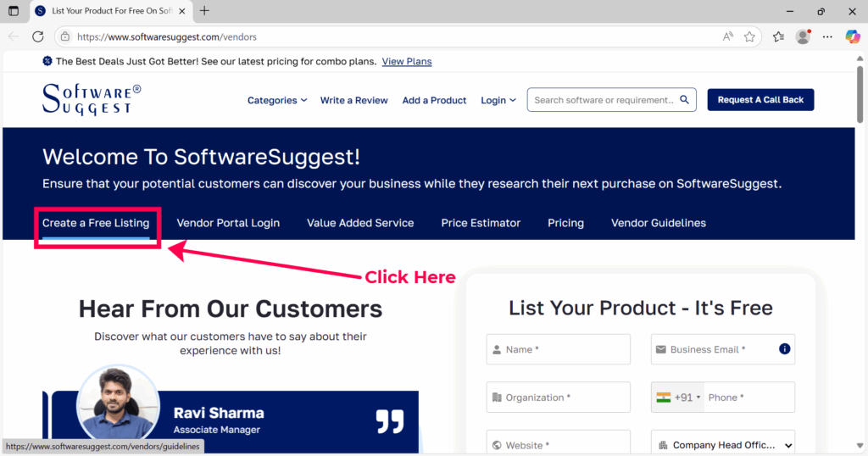Open Add a Product page
The height and width of the screenshot is (456, 868).
pos(434,100)
